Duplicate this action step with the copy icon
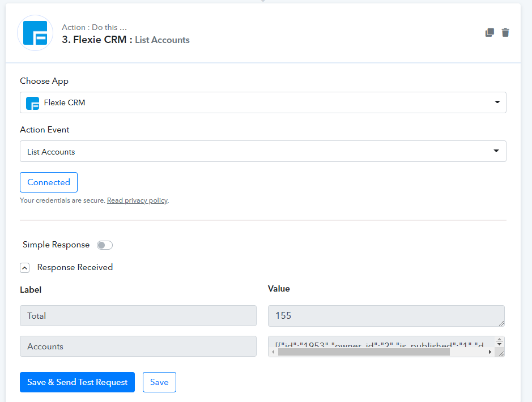The width and height of the screenshot is (532, 402). [x=490, y=32]
